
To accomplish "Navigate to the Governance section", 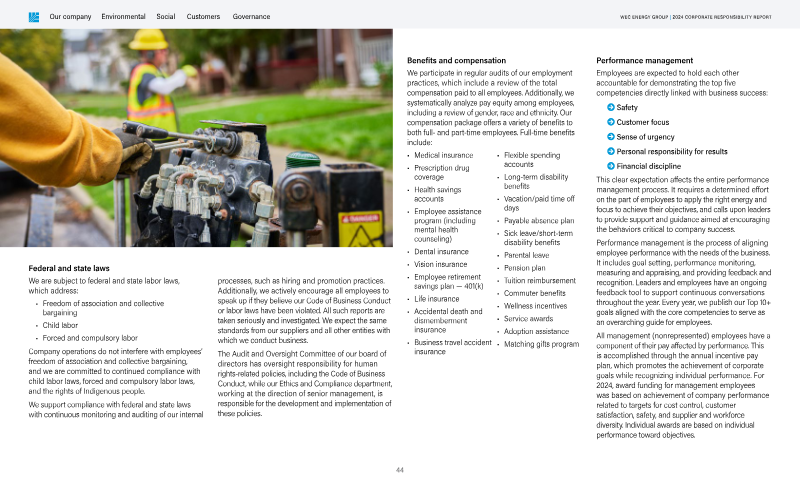I will (x=251, y=17).
